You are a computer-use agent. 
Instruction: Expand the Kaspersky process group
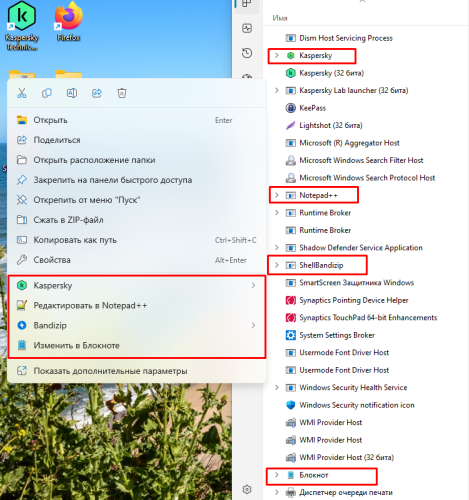pyautogui.click(x=276, y=55)
